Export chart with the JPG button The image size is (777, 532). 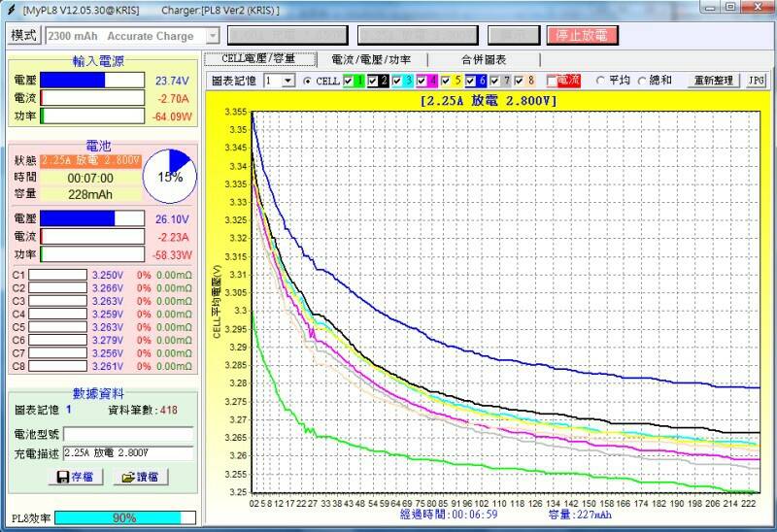coord(757,81)
